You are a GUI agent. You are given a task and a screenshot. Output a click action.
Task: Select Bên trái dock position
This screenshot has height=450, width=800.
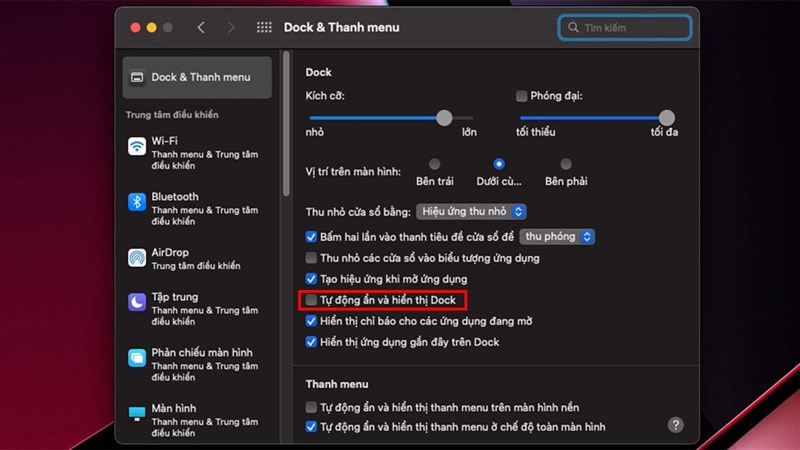pos(434,164)
